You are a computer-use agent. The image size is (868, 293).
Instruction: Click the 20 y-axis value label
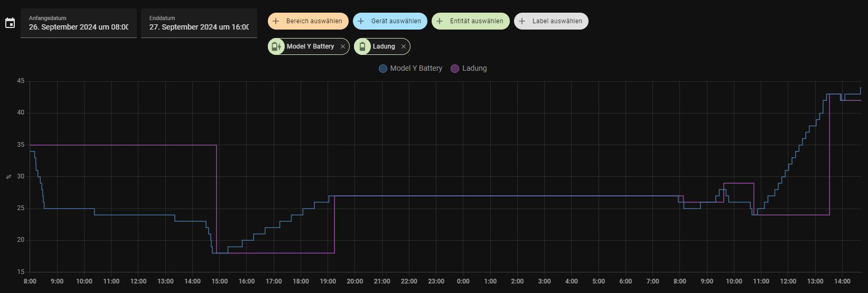pyautogui.click(x=21, y=240)
